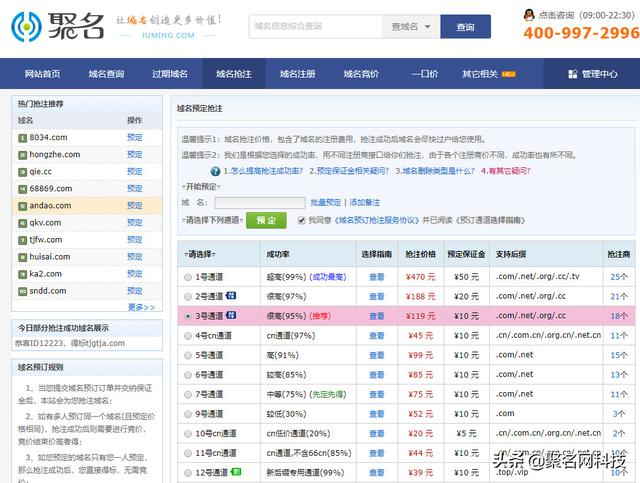Click 查看 guide link for 3号通道
640x483 pixels.
(x=376, y=316)
